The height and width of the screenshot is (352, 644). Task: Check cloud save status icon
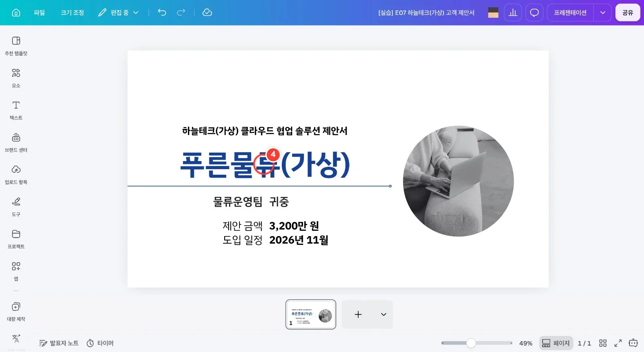pos(207,12)
